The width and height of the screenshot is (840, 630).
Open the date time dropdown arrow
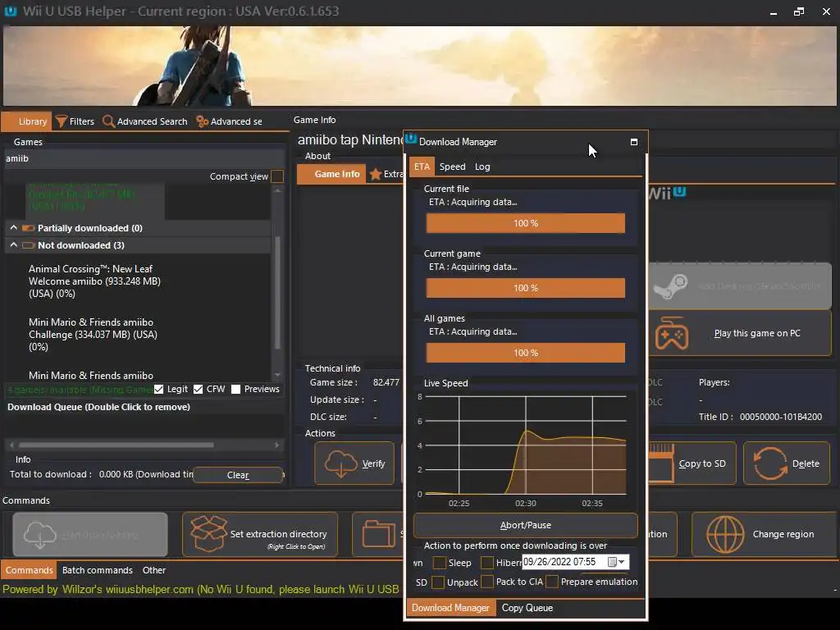click(x=622, y=562)
